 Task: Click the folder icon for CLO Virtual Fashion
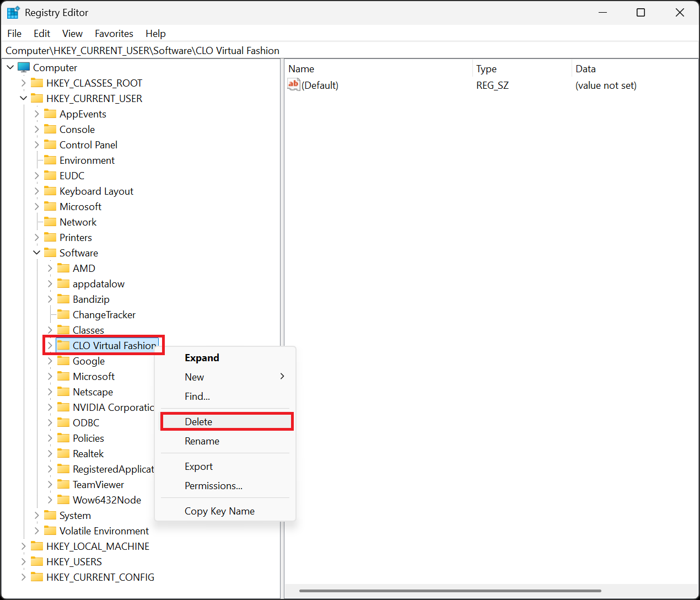click(63, 345)
